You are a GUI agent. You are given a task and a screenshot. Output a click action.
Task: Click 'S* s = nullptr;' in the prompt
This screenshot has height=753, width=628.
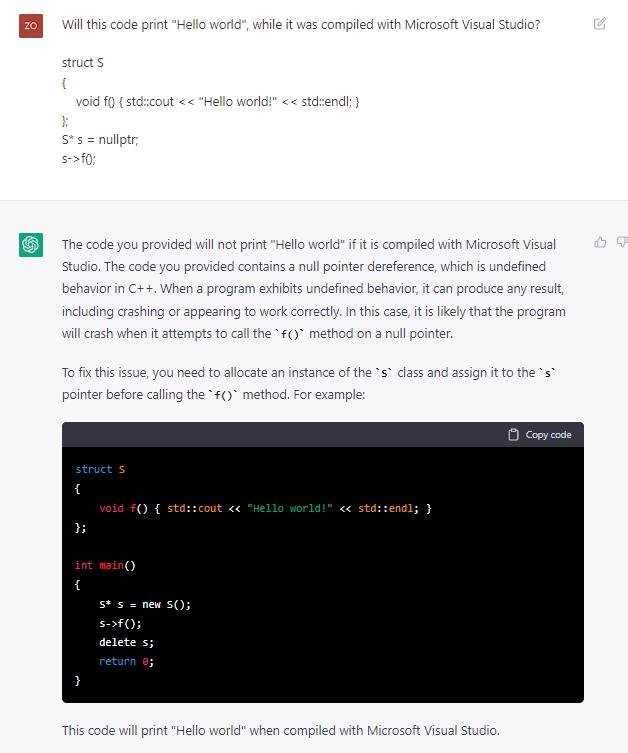coord(100,140)
